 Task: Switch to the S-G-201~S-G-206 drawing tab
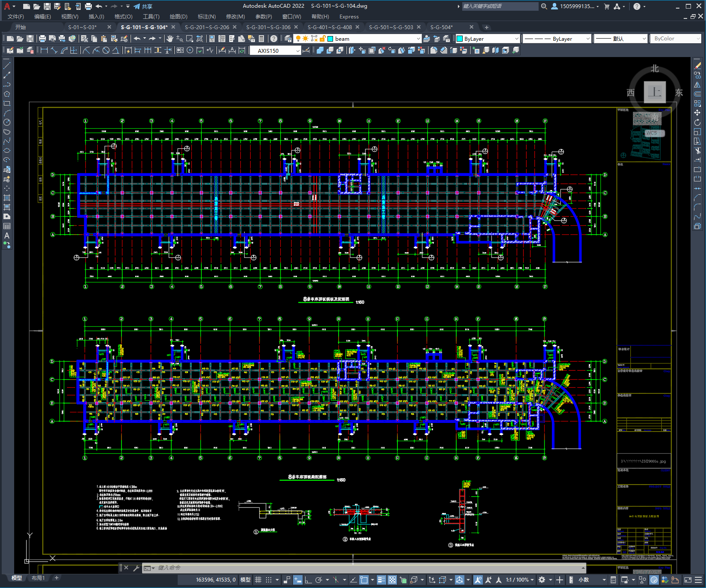(207, 27)
